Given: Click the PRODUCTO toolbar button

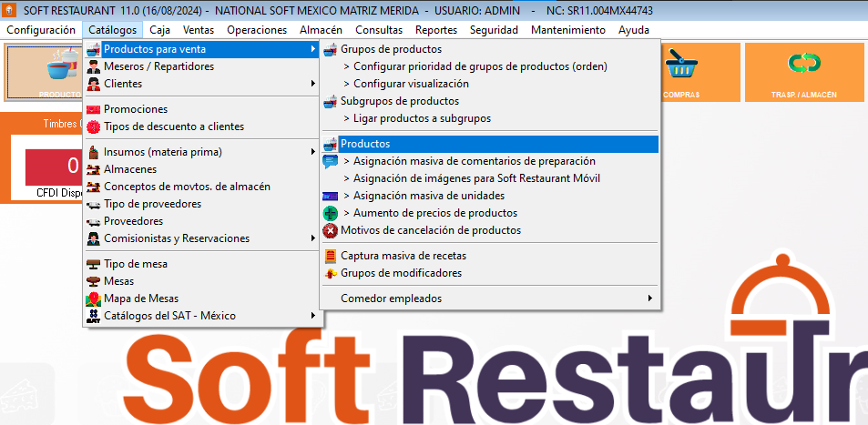Looking at the screenshot, I should click(43, 73).
